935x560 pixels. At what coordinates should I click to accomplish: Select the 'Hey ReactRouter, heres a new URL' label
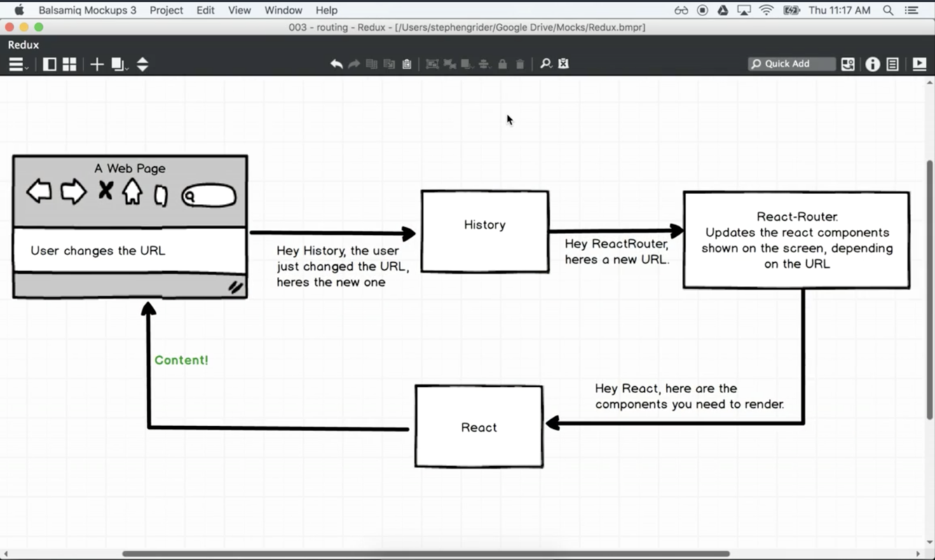click(x=617, y=252)
